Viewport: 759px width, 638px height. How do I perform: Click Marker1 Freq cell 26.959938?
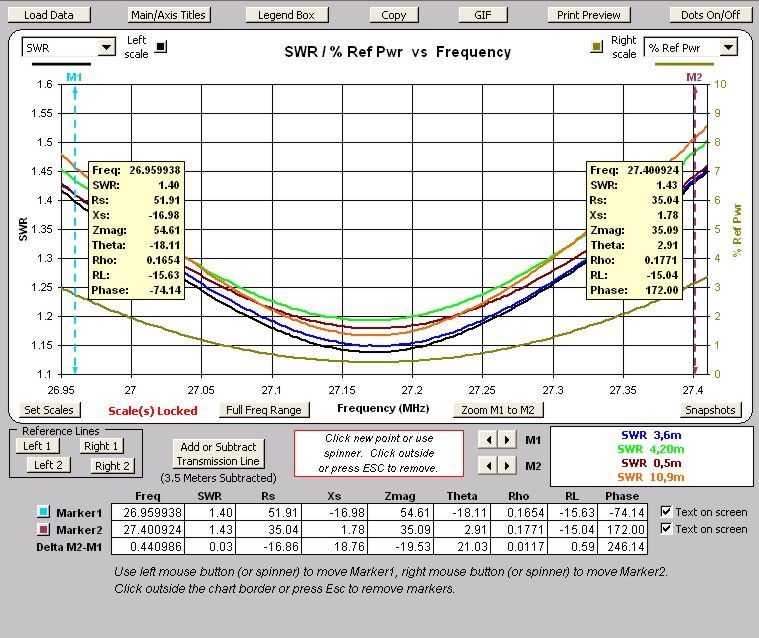pos(148,512)
